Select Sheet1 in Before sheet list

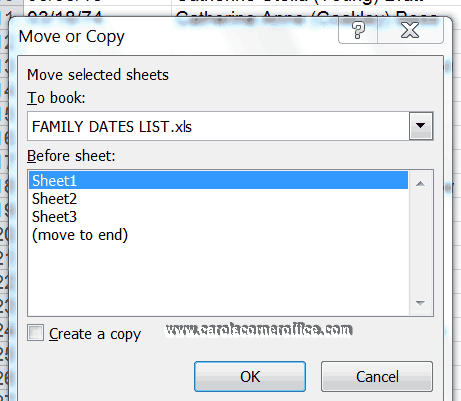pyautogui.click(x=218, y=180)
